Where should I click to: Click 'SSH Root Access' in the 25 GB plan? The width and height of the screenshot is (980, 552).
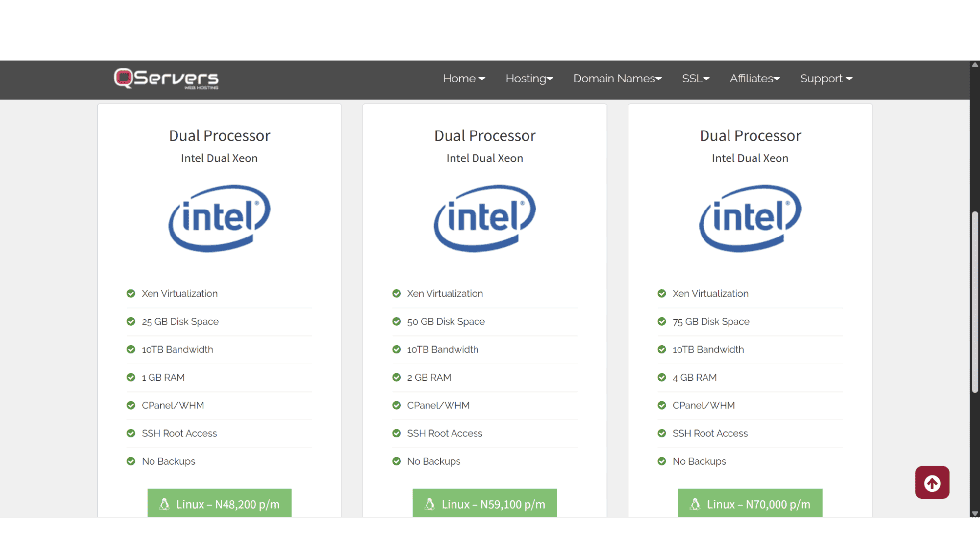coord(179,433)
